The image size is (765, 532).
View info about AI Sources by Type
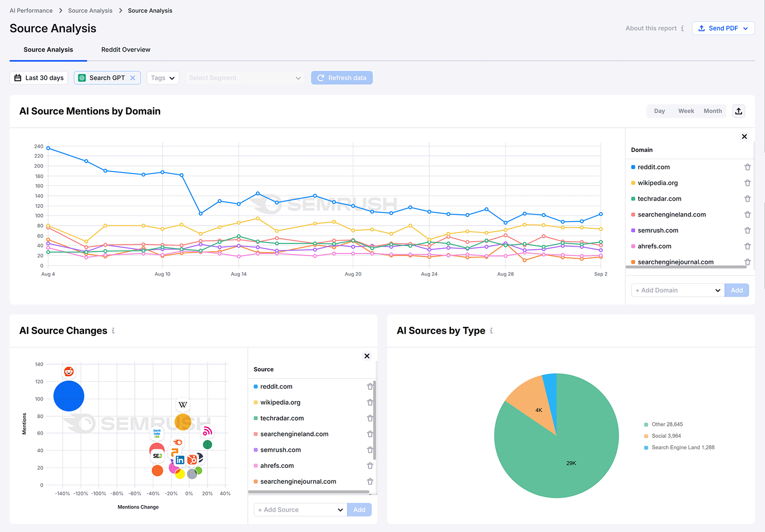(492, 330)
